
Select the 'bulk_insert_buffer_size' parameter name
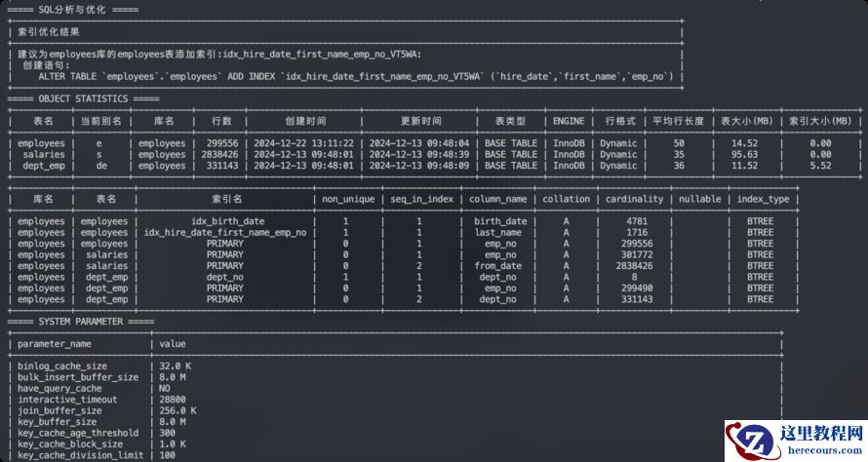(x=78, y=377)
